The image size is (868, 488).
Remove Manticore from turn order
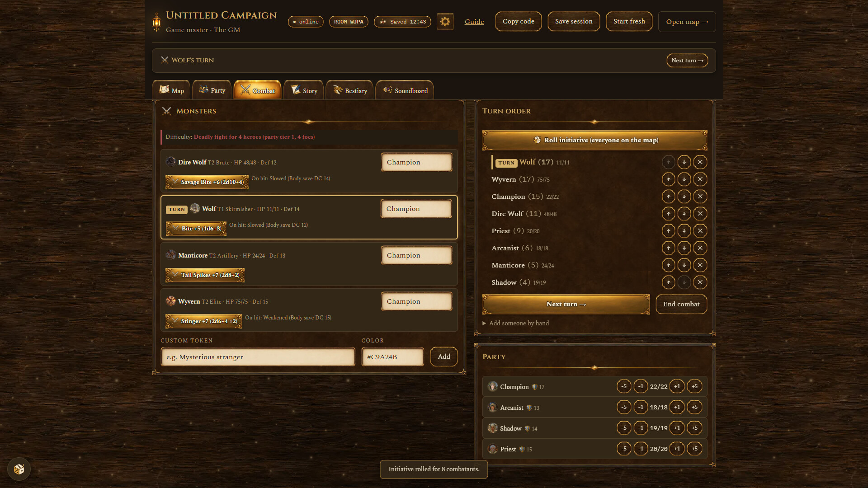coord(700,265)
